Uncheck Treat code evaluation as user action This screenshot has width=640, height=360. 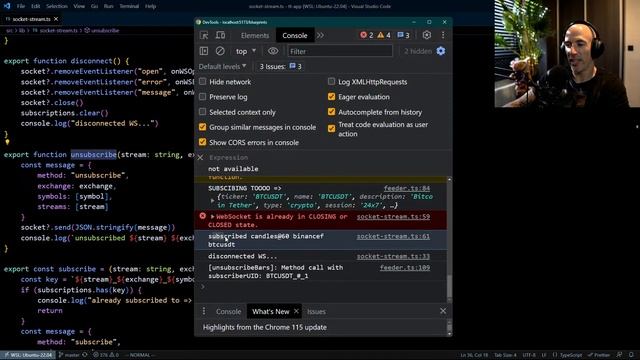331,129
